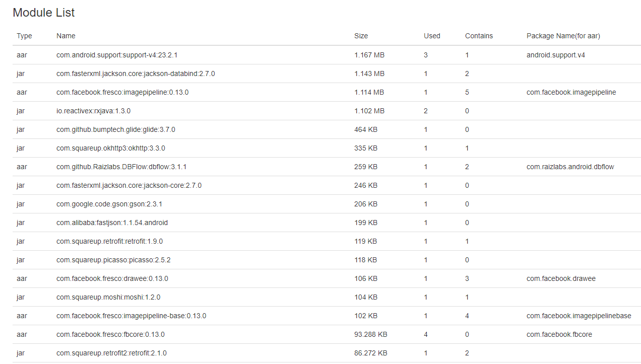Click the 259 KB size value
This screenshot has height=364, width=641.
point(366,167)
